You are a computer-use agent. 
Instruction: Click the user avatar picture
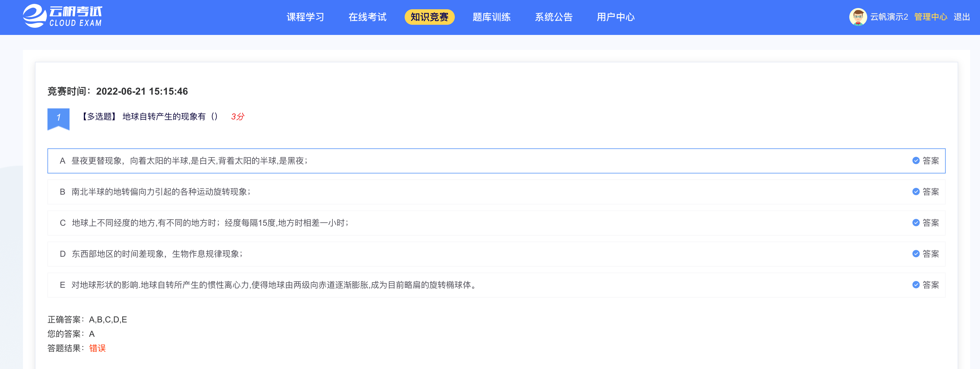[858, 17]
